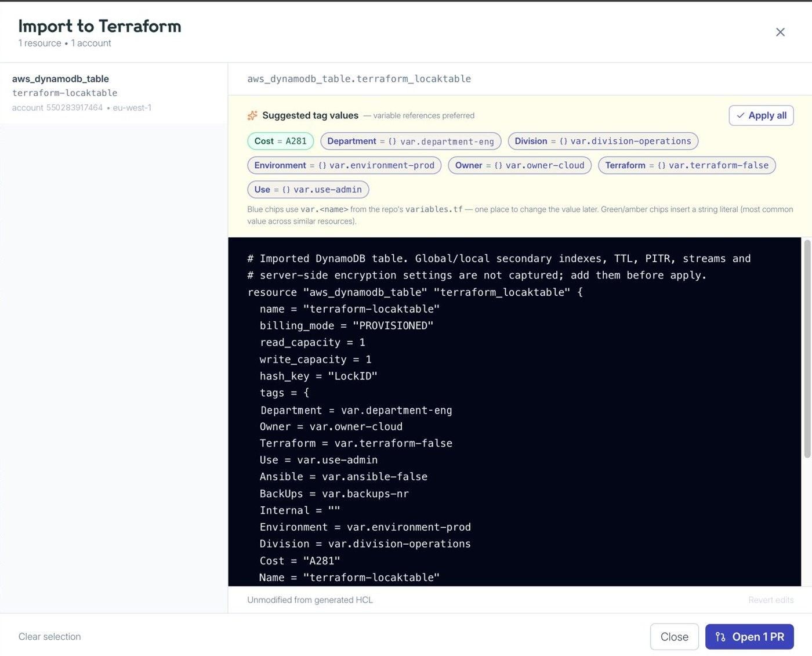Screen dimensions: 812x656
Task: Close the Import to Terraform dialog X
Action: (x=780, y=32)
